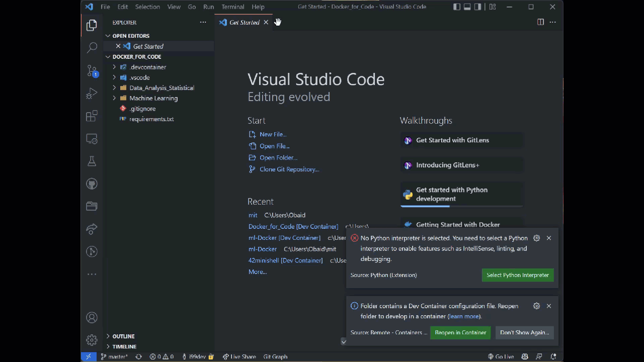The width and height of the screenshot is (644, 362).
Task: Open the Manage gear menu
Action: (92, 340)
